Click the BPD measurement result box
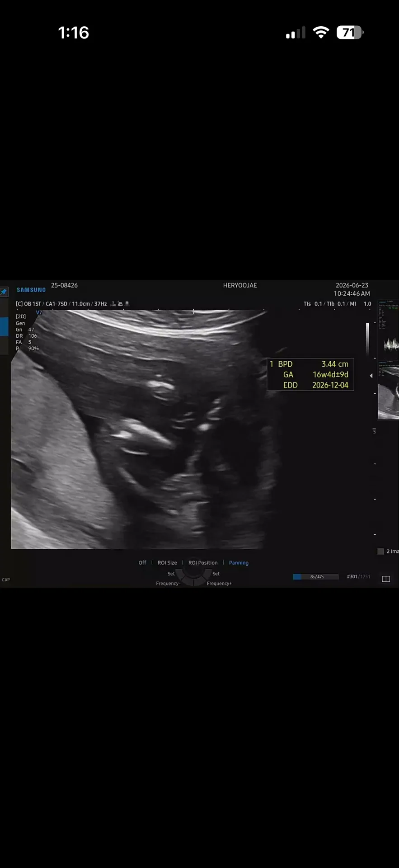The width and height of the screenshot is (399, 868). (310, 374)
